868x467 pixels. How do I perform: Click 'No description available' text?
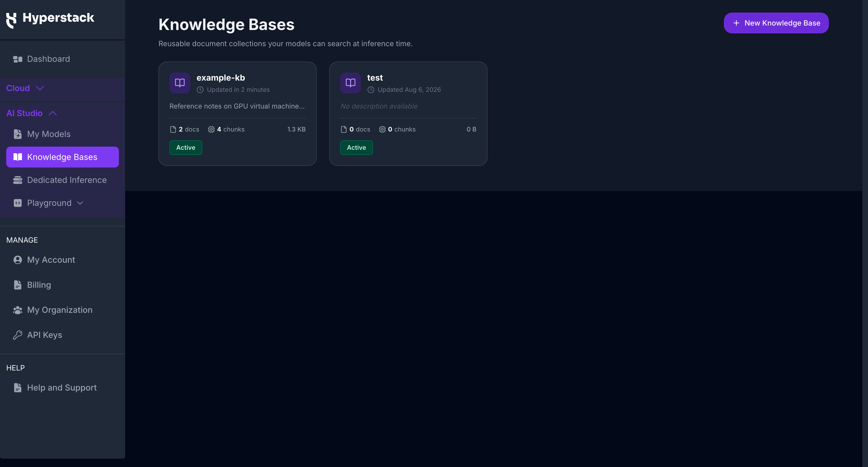(x=379, y=106)
